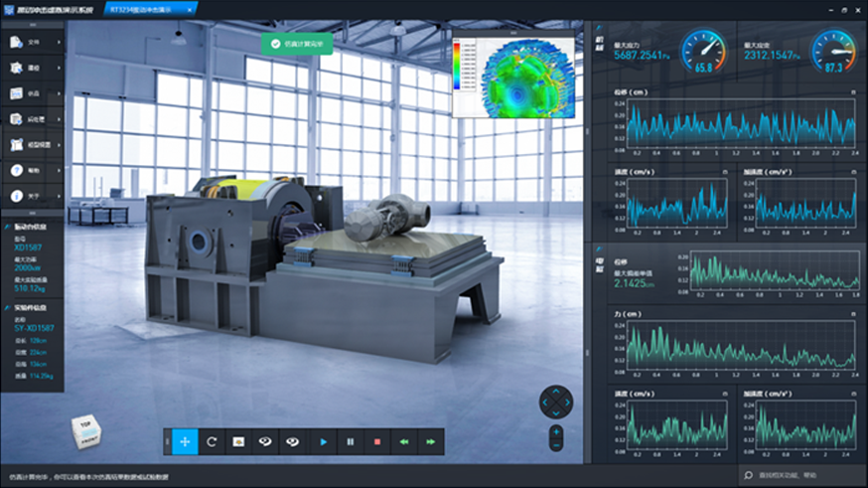The image size is (868, 488).
Task: Click zoom in plus button on viewport
Action: click(556, 431)
